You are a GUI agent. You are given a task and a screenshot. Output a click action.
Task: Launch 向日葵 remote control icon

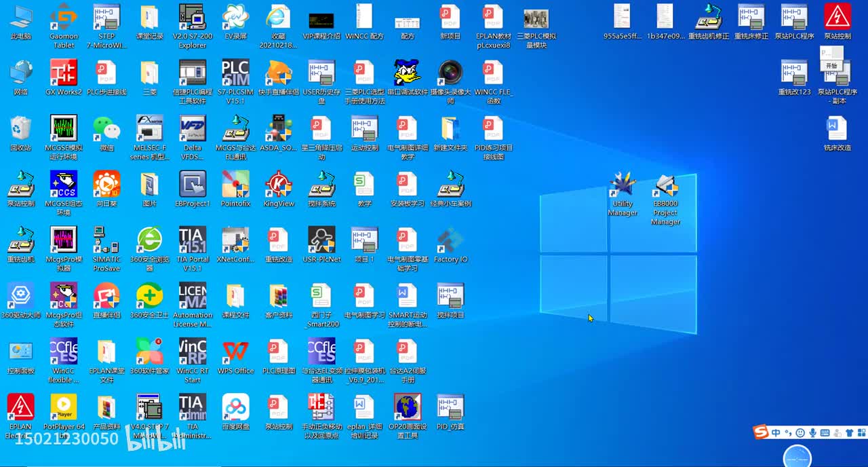point(106,189)
